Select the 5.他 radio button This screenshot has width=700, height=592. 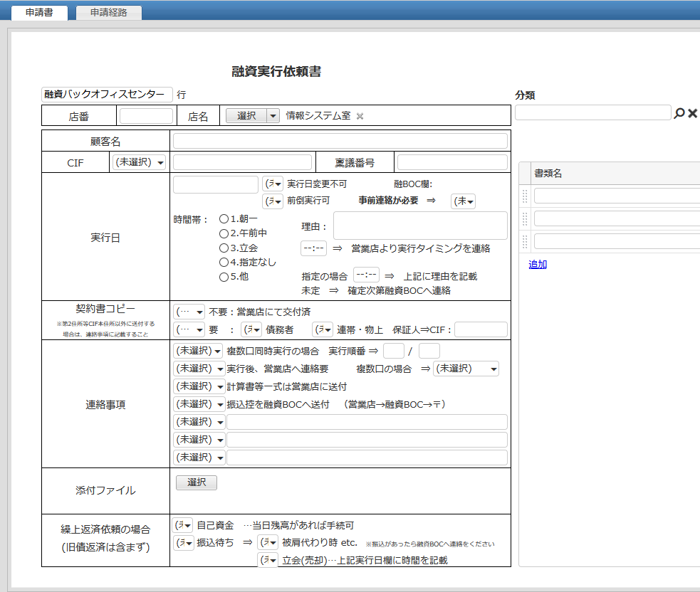224,276
